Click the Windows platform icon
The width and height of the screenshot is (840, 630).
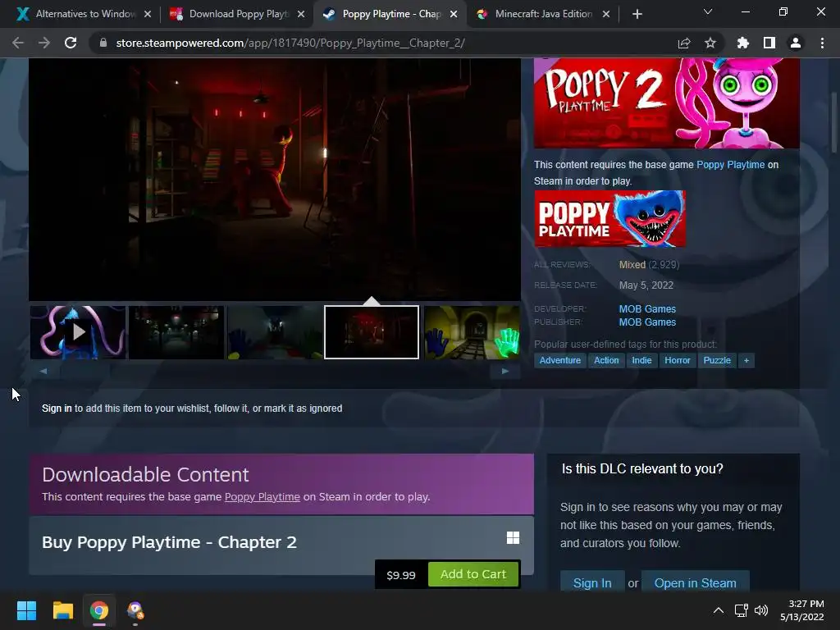pos(513,538)
